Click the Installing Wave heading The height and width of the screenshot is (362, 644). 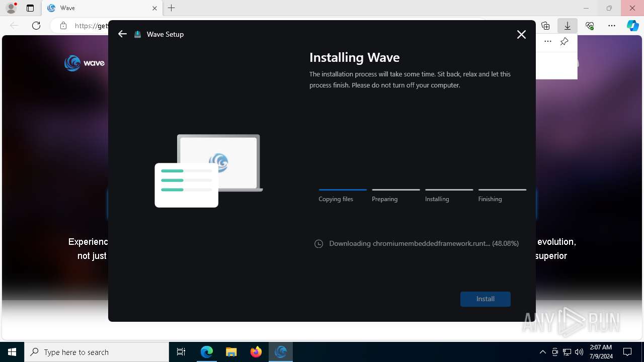pos(354,57)
